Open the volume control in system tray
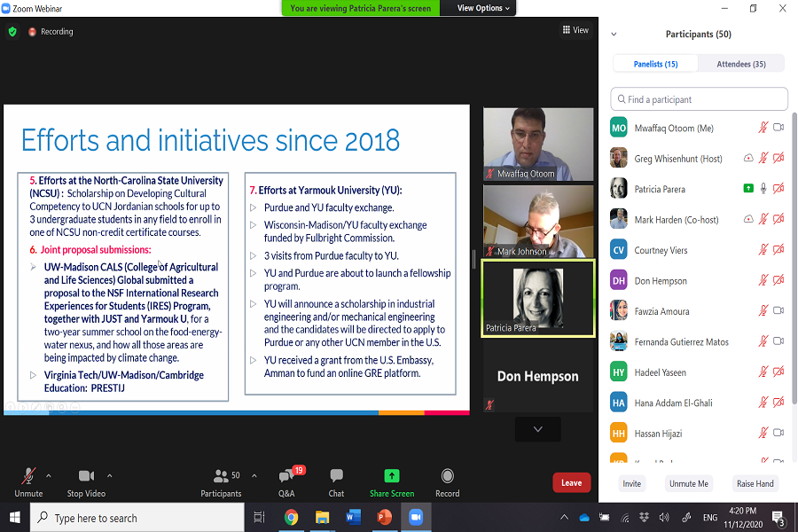Screen dimensions: 798x532 [664, 518]
